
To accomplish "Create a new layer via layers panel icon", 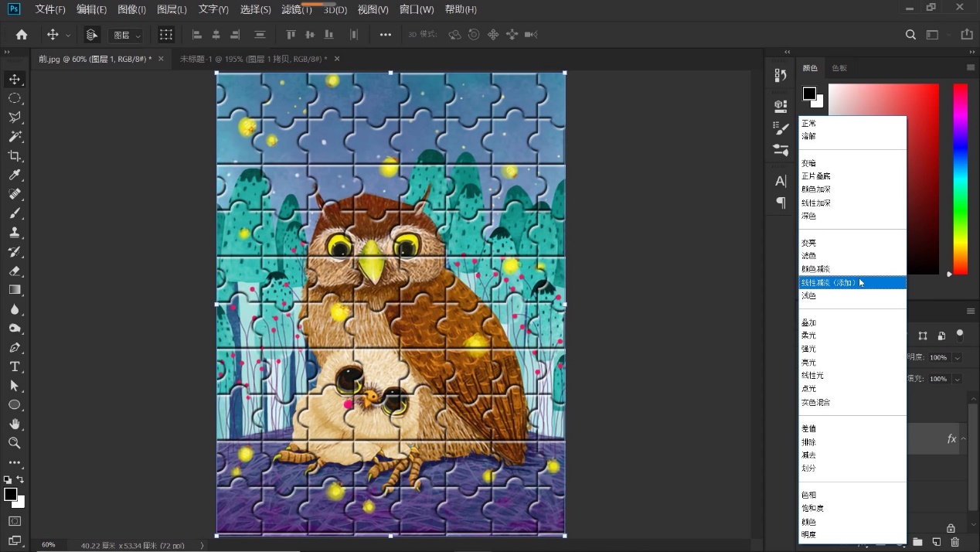I will tap(936, 542).
